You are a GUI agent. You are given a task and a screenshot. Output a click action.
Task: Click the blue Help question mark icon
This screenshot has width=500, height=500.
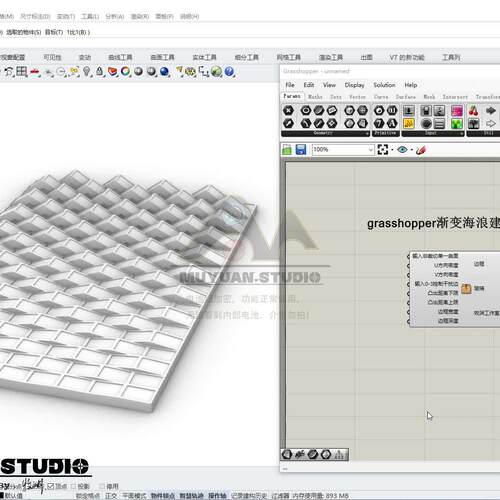click(x=230, y=71)
